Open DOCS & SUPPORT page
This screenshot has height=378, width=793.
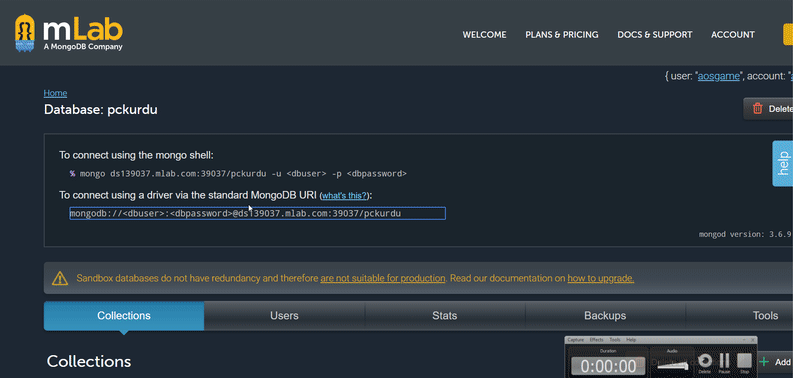[654, 35]
